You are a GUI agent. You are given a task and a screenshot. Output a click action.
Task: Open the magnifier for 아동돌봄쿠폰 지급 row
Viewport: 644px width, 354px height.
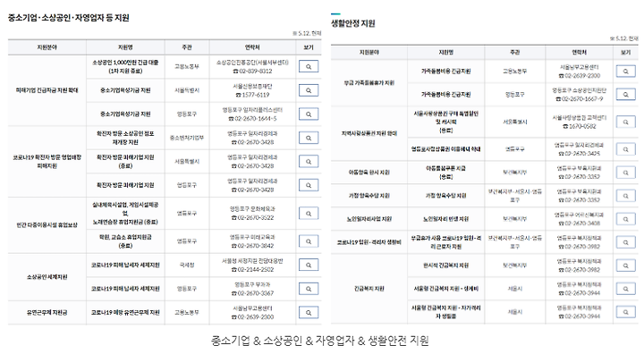(625, 173)
